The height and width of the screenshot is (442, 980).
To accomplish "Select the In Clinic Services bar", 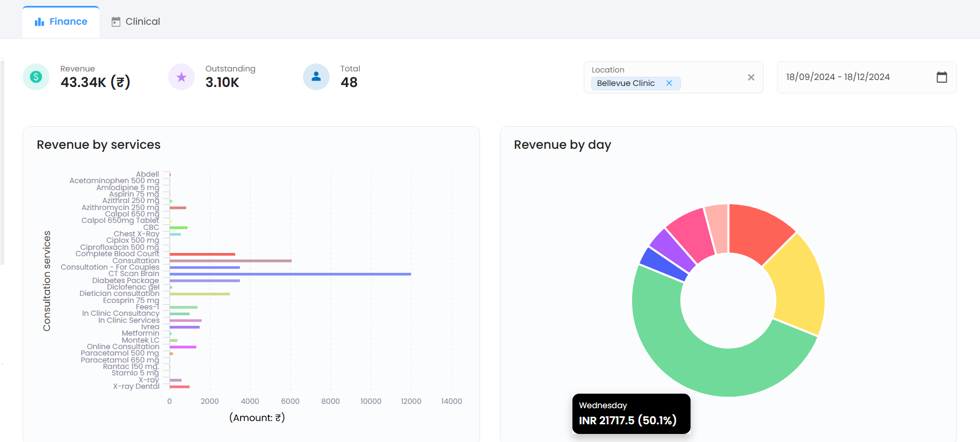I will (x=186, y=320).
